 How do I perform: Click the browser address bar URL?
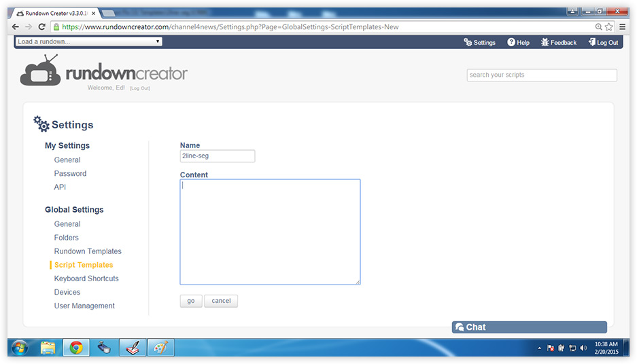230,26
